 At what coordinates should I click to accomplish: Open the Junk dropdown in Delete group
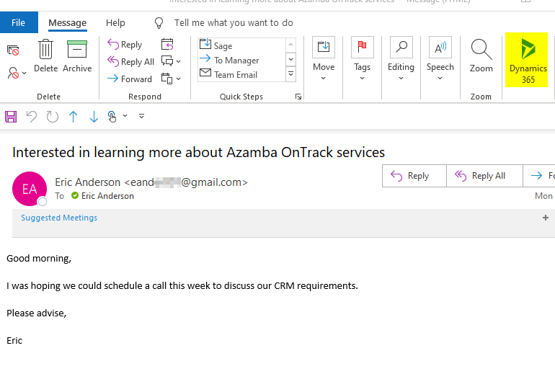tap(17, 73)
